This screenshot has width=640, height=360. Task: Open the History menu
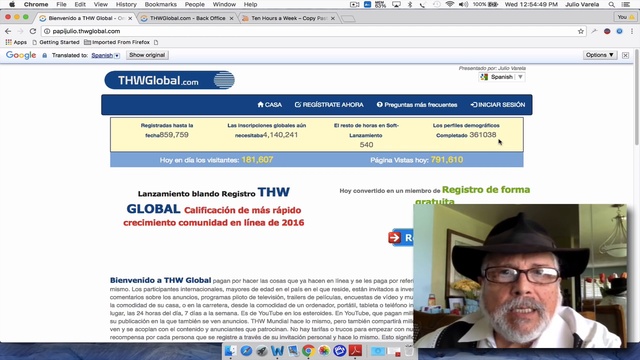[126, 4]
